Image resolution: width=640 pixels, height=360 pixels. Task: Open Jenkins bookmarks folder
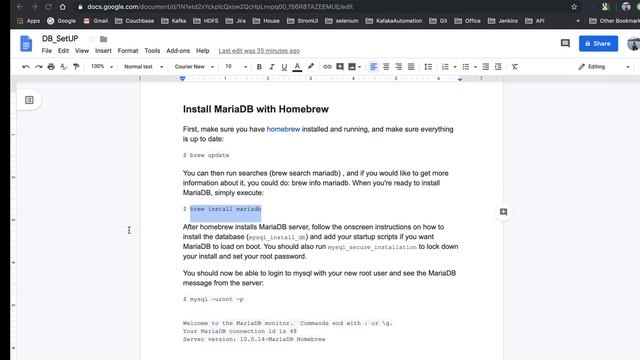(503, 21)
